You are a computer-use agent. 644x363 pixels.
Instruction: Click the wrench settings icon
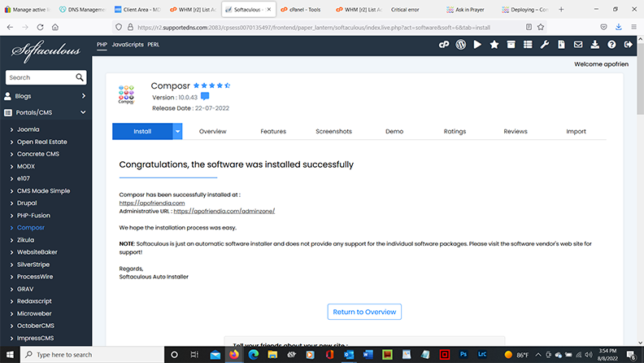pos(545,45)
